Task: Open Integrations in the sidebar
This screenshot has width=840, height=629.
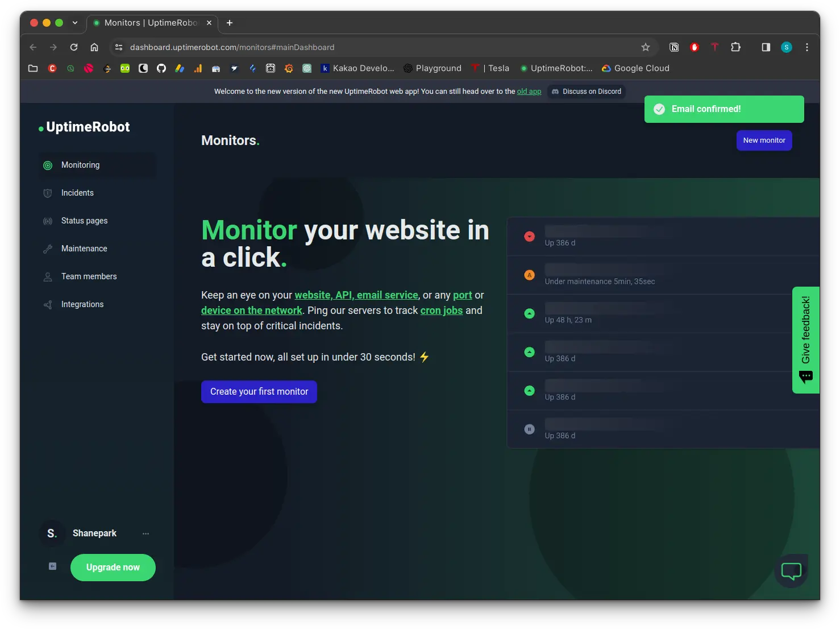Action: coord(97,304)
